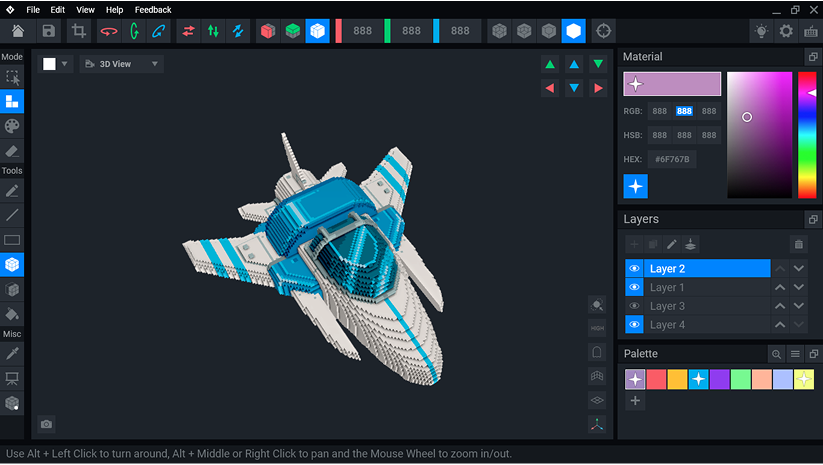Screen dimensions: 823x465
Task: Select the Paint palette mode icon
Action: [x=12, y=126]
